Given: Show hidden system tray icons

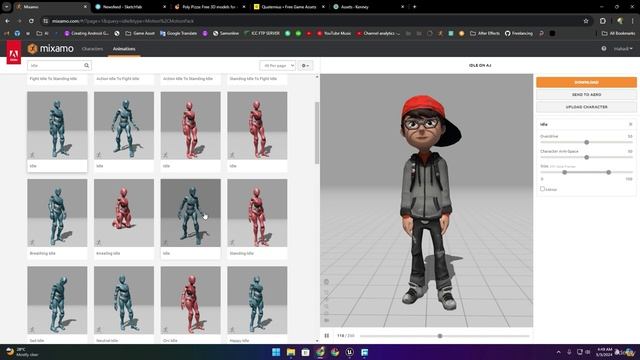Looking at the screenshot, I should [558, 352].
